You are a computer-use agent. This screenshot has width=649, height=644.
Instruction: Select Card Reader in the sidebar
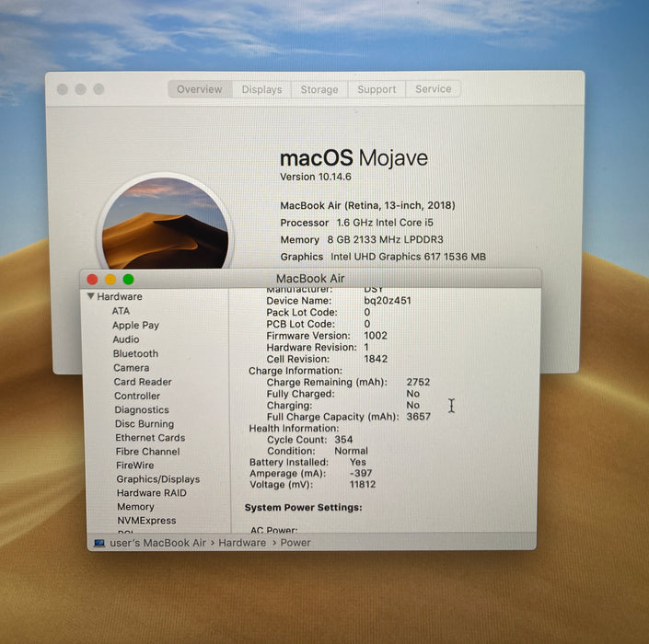click(x=143, y=382)
